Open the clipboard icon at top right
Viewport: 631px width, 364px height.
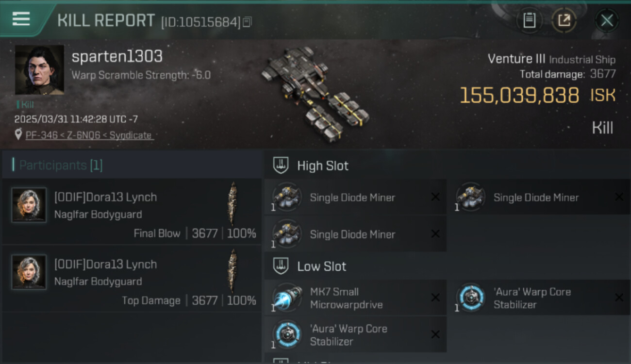529,20
